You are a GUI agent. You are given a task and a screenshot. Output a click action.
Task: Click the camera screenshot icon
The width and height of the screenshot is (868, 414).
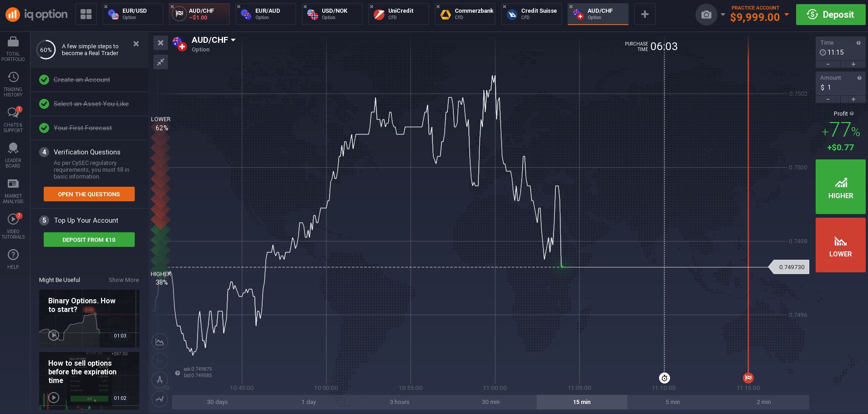tap(706, 15)
